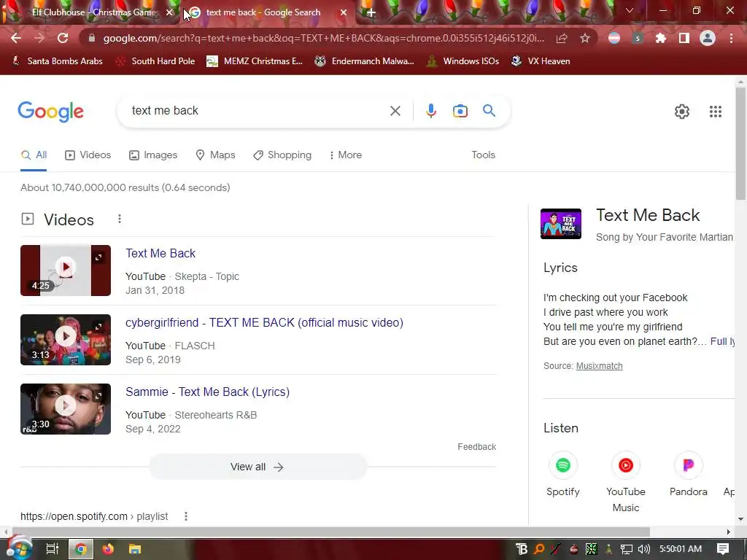Click the horizontal page scrollbar

pyautogui.click(x=331, y=532)
